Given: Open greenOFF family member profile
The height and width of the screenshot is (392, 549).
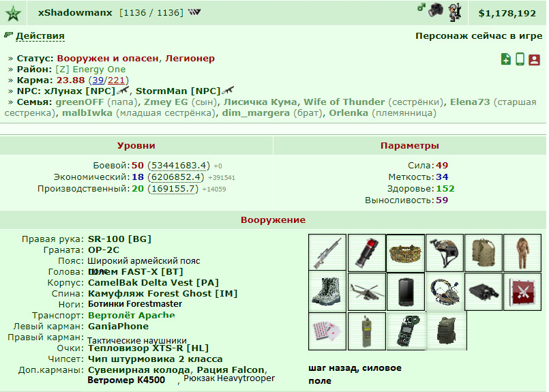Looking at the screenshot, I should tap(80, 102).
